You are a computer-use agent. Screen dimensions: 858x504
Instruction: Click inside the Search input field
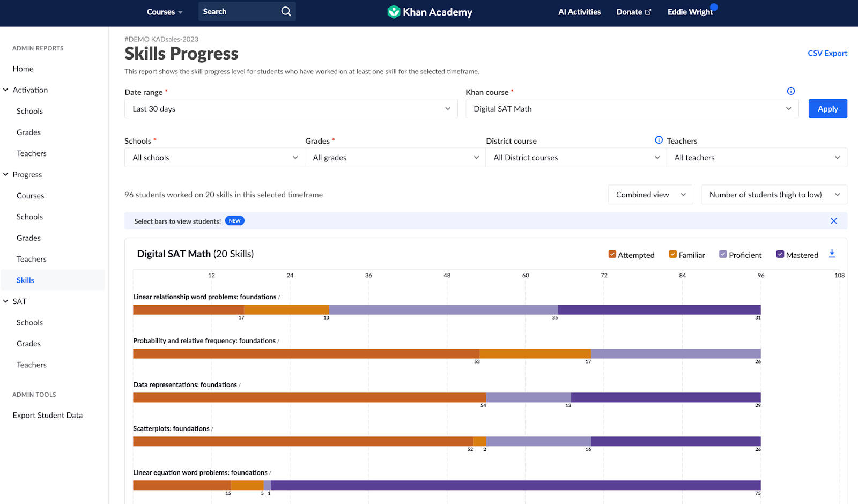pyautogui.click(x=236, y=11)
